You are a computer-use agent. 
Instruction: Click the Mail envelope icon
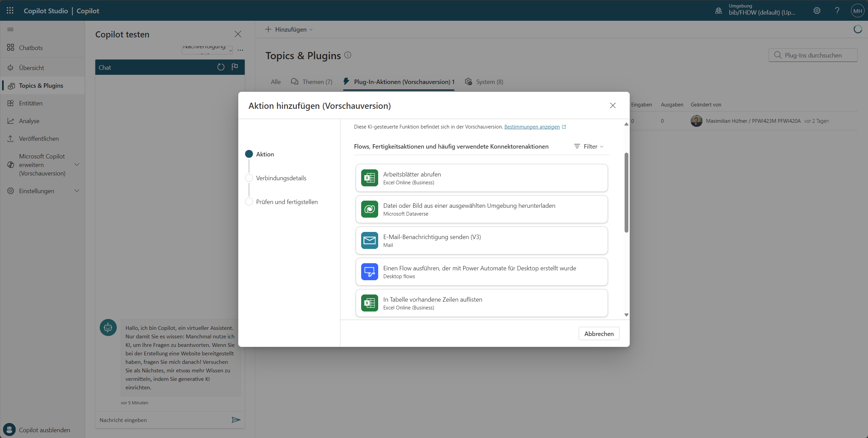[369, 240]
